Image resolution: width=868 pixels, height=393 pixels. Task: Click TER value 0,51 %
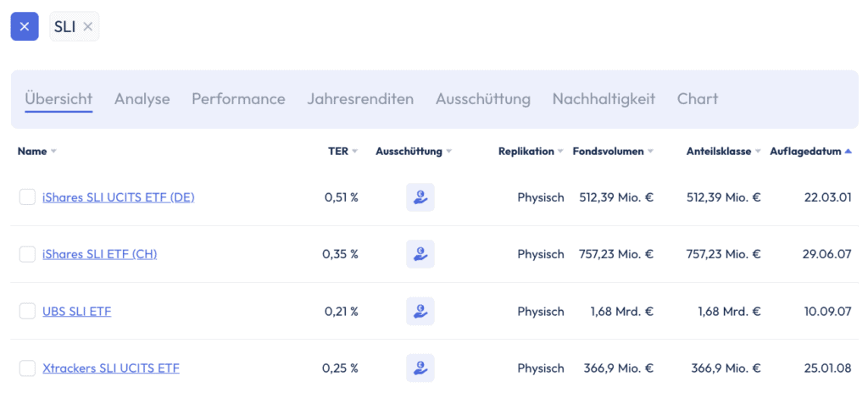coord(342,197)
